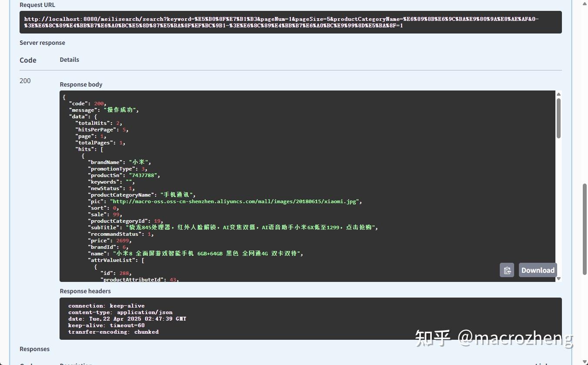Open the xiaomi.jpg image URL in the JSON
Screen dimensions: 588x365
tap(236, 201)
